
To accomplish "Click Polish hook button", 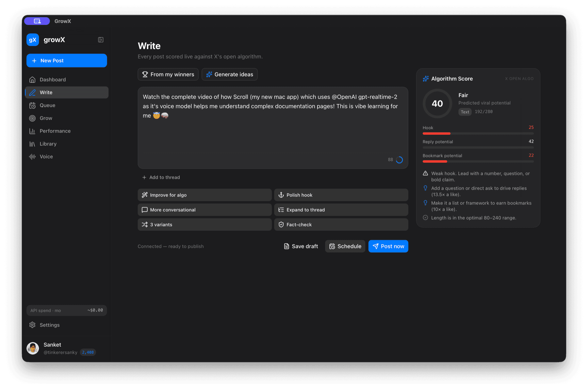I will click(341, 195).
